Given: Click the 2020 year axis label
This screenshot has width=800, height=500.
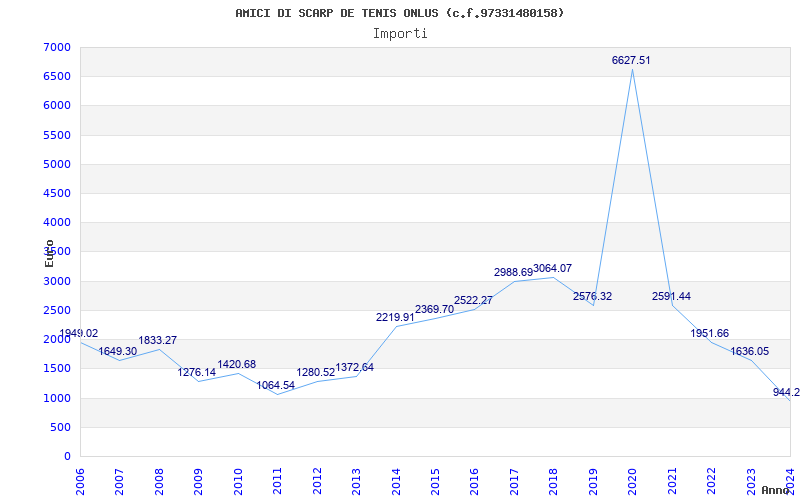Looking at the screenshot, I should 633,481.
